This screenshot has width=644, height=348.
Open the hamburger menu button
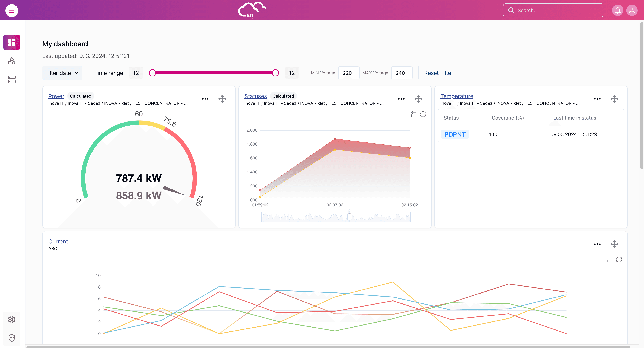click(x=12, y=11)
